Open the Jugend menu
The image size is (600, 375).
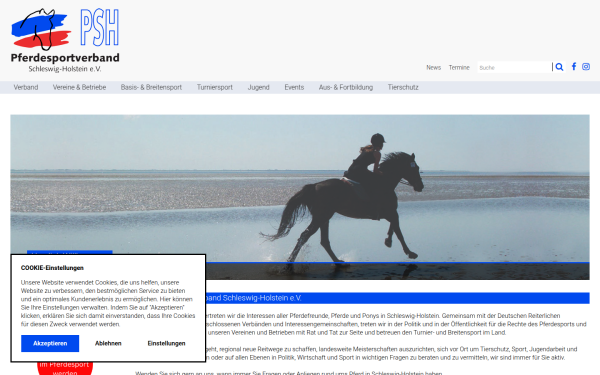[x=258, y=87]
